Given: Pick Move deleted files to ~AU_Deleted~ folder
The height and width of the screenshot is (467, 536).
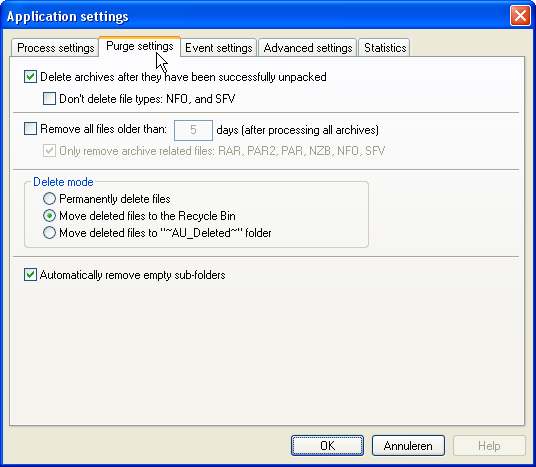Looking at the screenshot, I should click(49, 233).
